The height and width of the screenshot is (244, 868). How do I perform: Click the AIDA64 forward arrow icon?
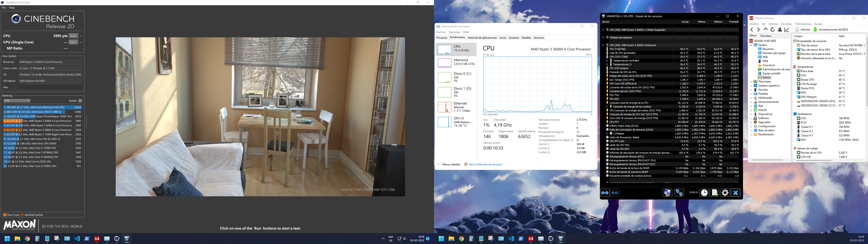[x=759, y=30]
